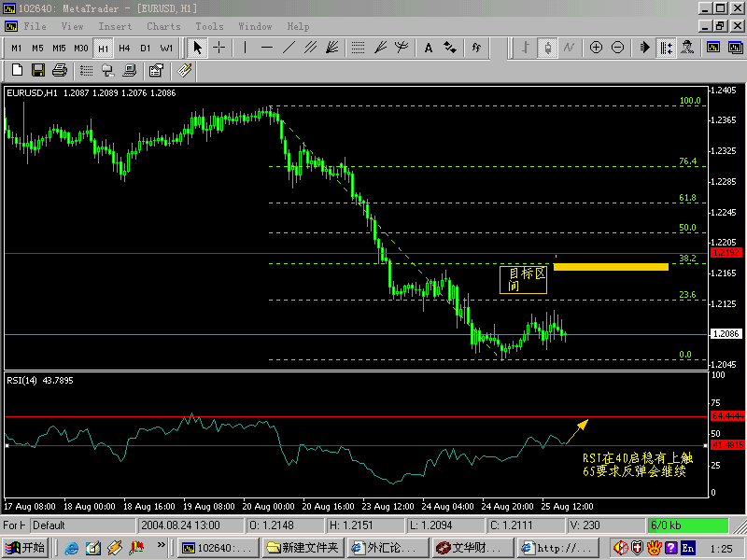
Task: Switch chart to line chart style
Action: [570, 48]
